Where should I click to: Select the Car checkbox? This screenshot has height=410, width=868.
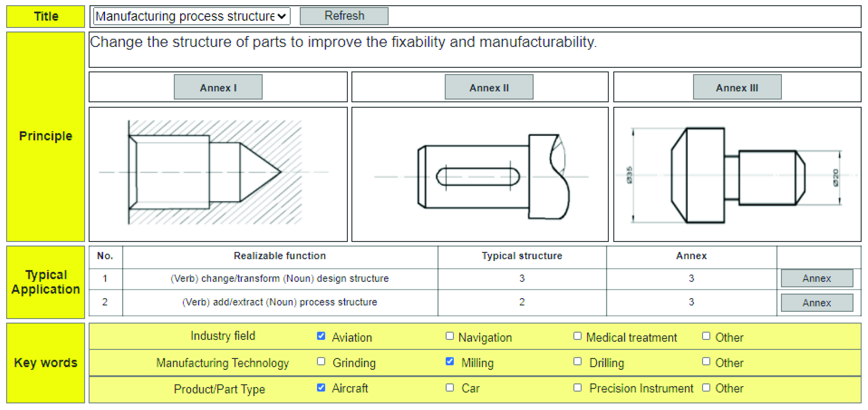pyautogui.click(x=450, y=387)
